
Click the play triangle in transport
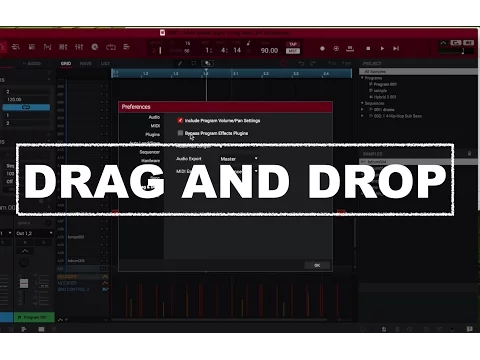382,48
